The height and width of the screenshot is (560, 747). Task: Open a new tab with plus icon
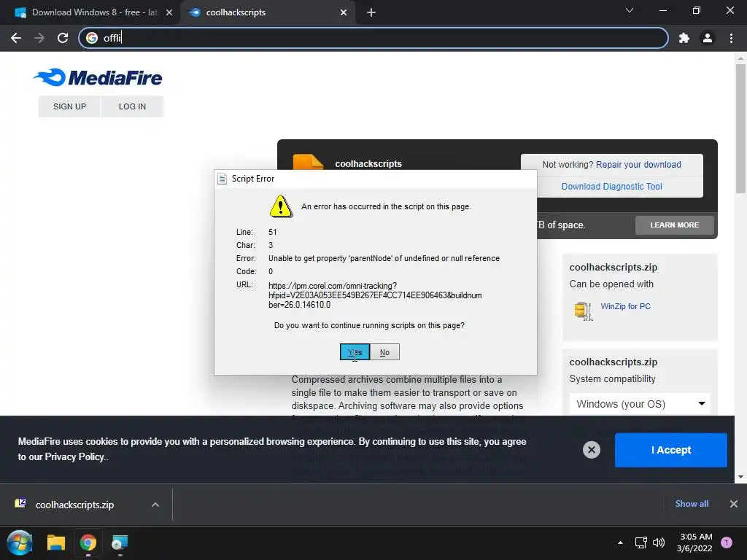(371, 12)
